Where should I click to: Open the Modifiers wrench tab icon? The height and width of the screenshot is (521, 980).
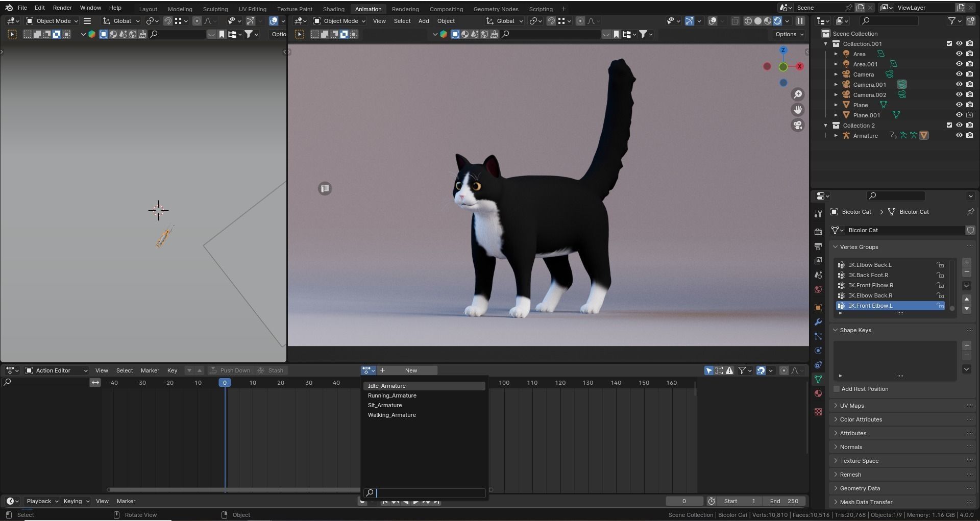pyautogui.click(x=818, y=322)
